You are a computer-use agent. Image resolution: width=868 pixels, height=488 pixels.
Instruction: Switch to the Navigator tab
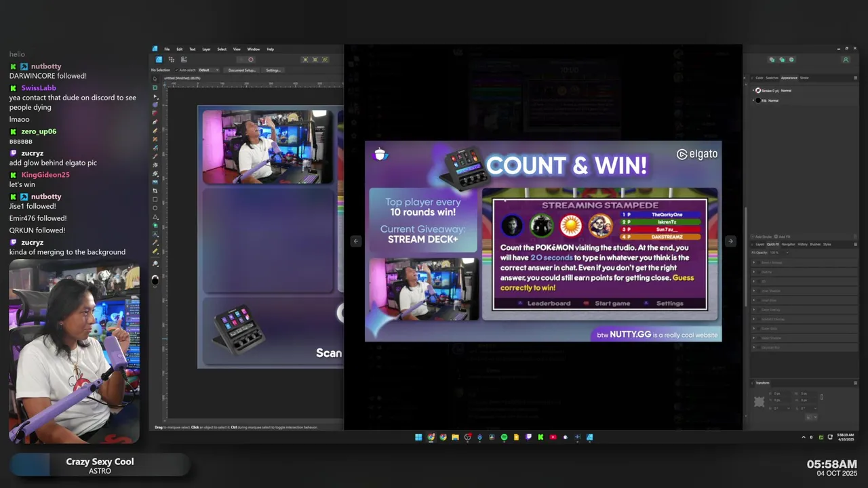coord(788,244)
